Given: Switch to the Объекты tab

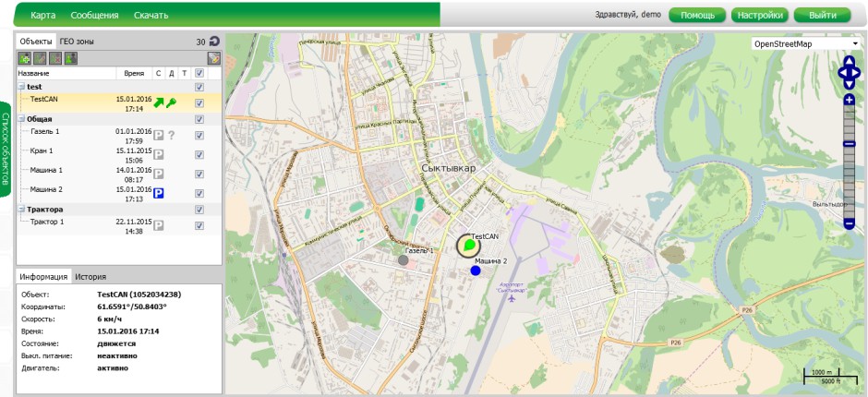Looking at the screenshot, I should tap(36, 42).
